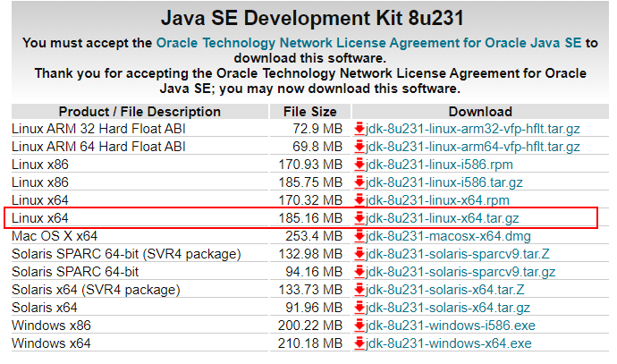Click the 72.9 MB file size cell
Image resolution: width=617 pixels, height=364 pixels.
point(317,129)
